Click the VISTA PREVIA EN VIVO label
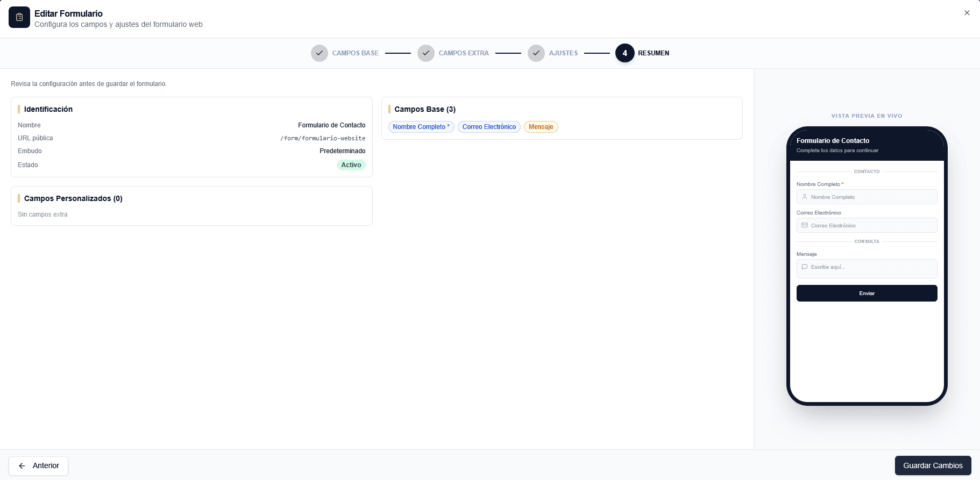 click(867, 116)
